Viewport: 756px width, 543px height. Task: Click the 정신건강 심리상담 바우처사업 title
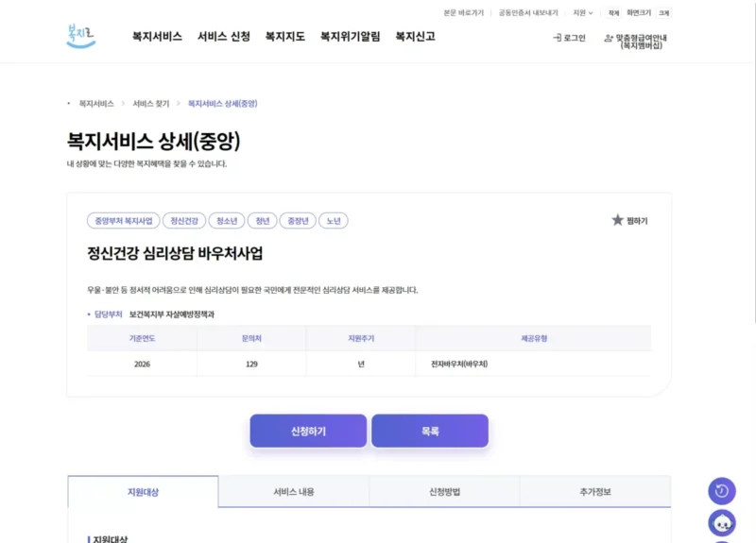point(175,253)
